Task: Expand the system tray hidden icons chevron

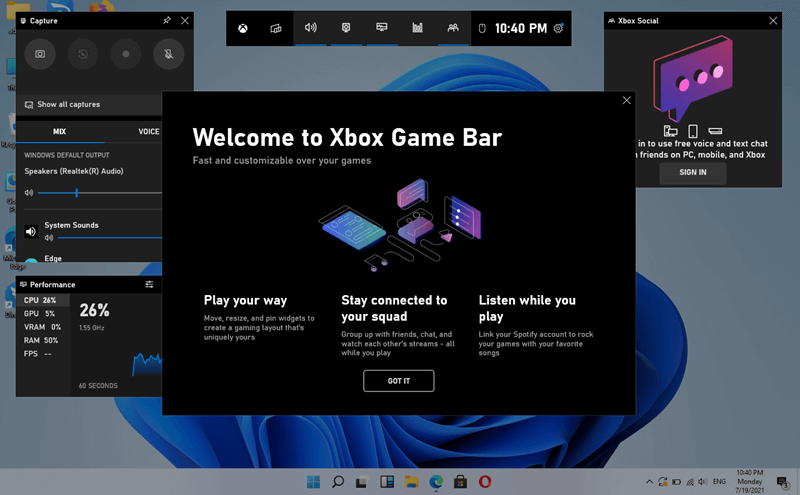Action: 649,481
